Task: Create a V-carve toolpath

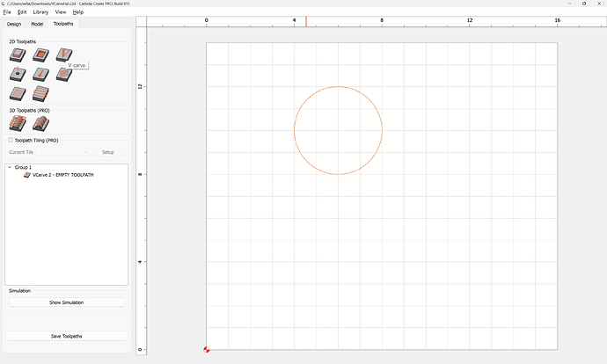Action: click(62, 55)
